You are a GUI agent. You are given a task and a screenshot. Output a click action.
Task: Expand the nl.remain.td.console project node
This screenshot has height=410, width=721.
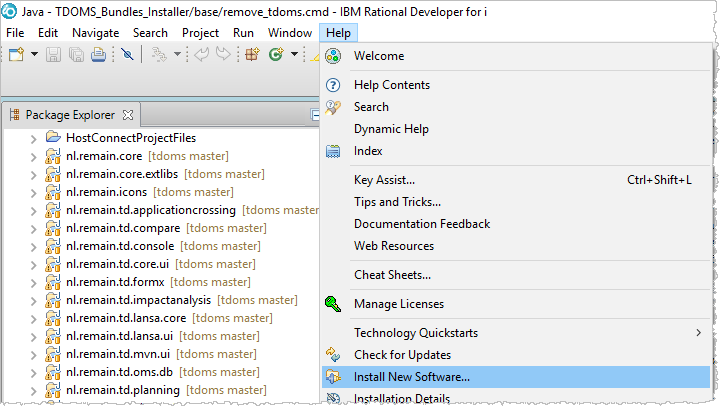pos(33,246)
